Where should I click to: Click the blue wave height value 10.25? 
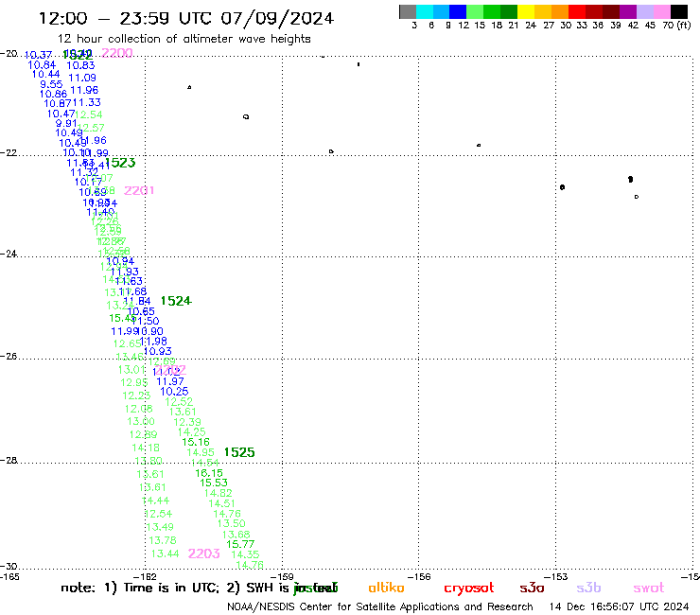coord(174,392)
